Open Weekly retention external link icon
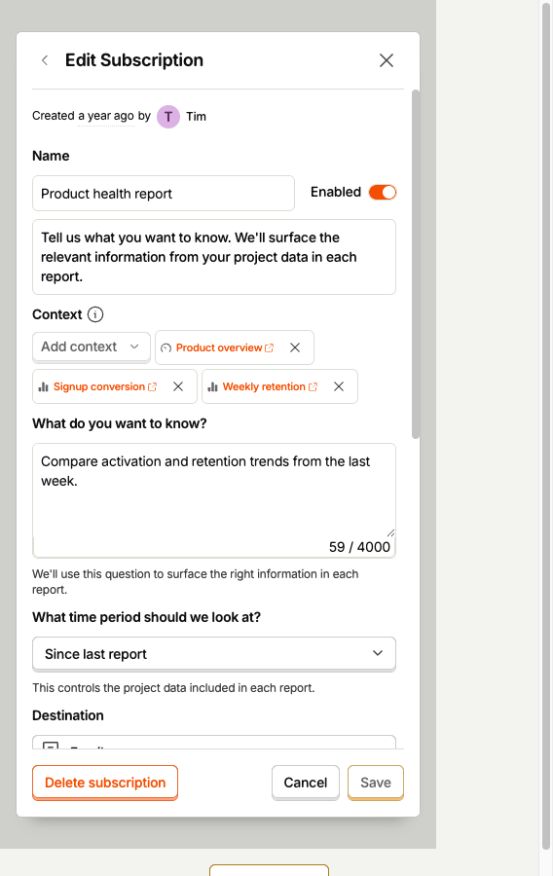Viewport: 553px width, 876px height. [x=313, y=387]
